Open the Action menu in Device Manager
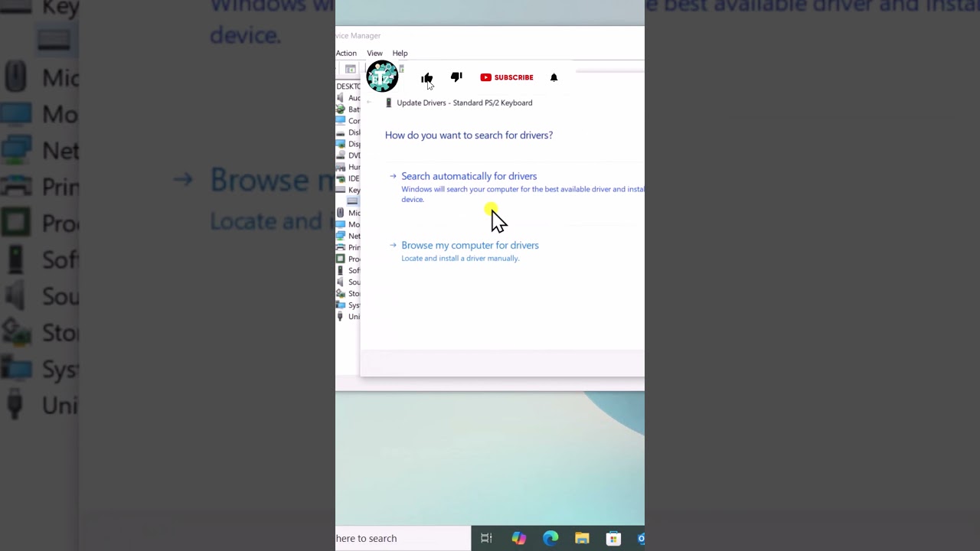The width and height of the screenshot is (980, 551). 346,53
